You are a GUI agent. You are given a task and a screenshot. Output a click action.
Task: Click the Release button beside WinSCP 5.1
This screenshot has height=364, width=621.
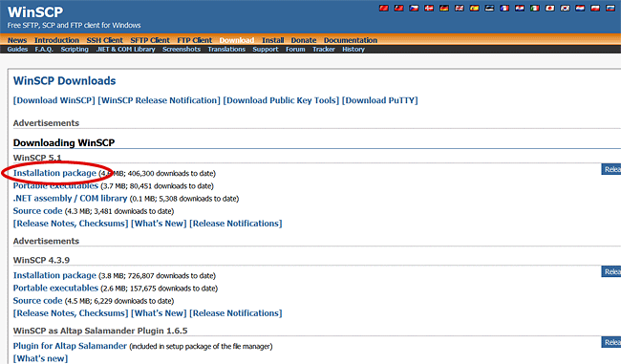tap(611, 169)
